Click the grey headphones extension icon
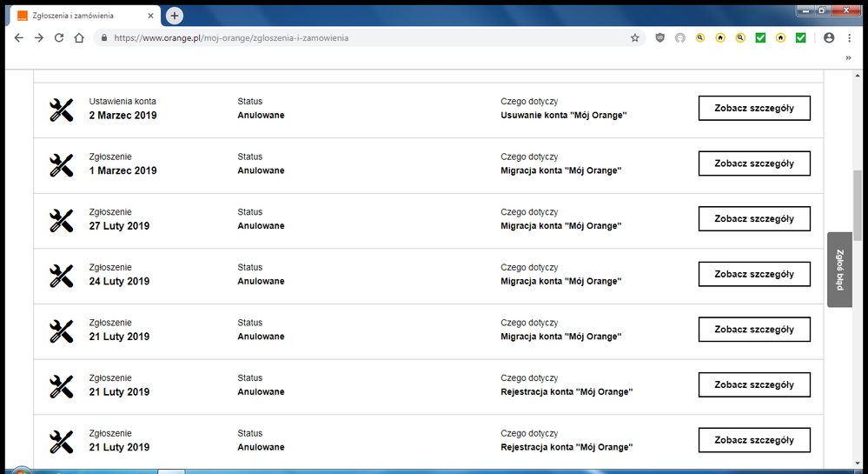Viewport: 868px width, 474px height. coord(679,38)
